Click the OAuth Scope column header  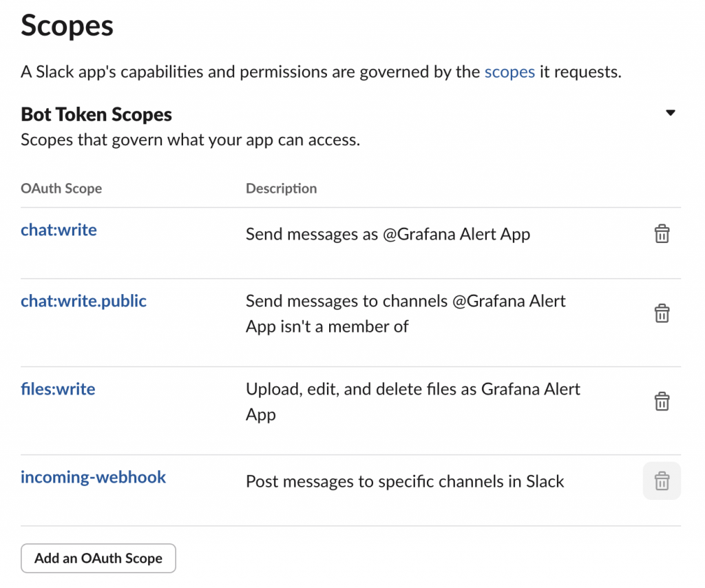tap(61, 189)
